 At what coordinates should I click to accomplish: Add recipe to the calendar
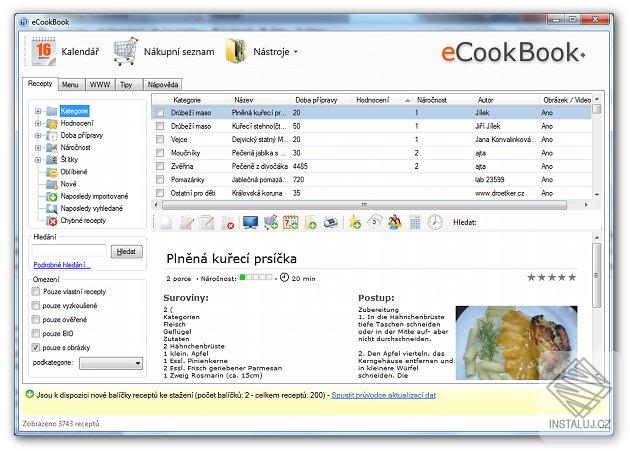[290, 222]
